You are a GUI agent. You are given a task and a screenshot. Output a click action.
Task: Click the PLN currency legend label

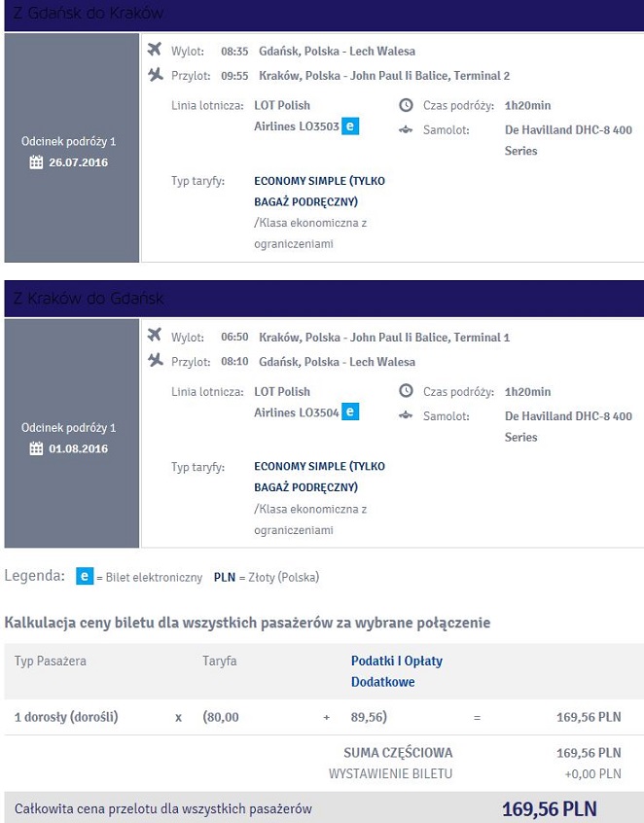pos(225,577)
